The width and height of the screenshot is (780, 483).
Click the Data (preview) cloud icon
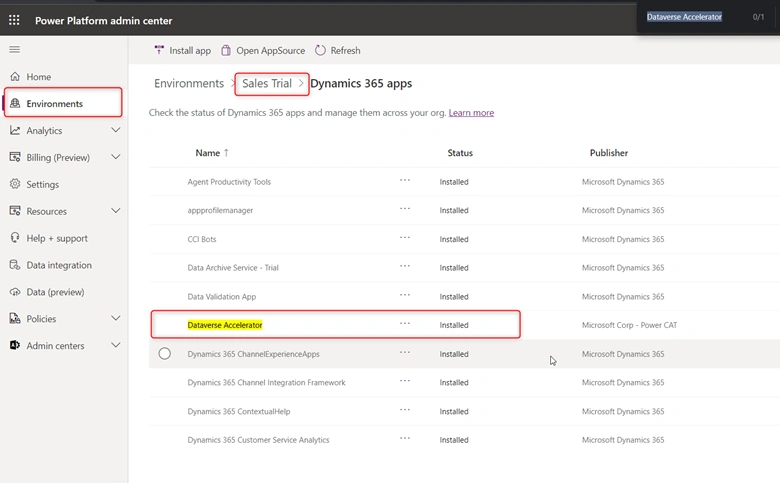[15, 291]
